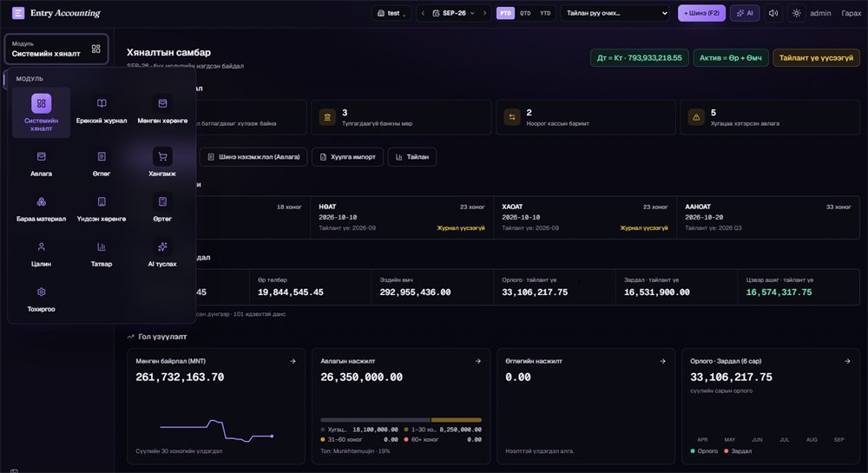Viewport: 868px width, 473px height.
Task: Open the Татвар module
Action: click(x=102, y=254)
